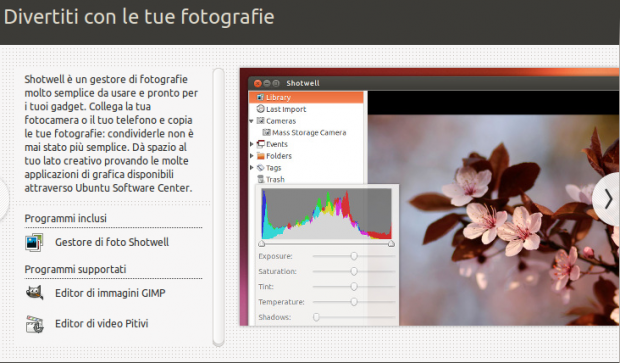Go to previous slide at left edge
620x363 pixels.
click(3, 199)
